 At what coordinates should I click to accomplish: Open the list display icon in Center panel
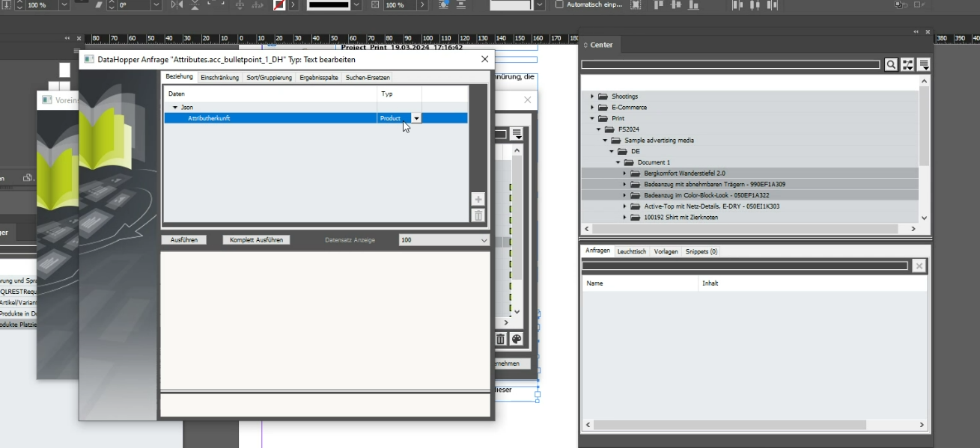[923, 64]
